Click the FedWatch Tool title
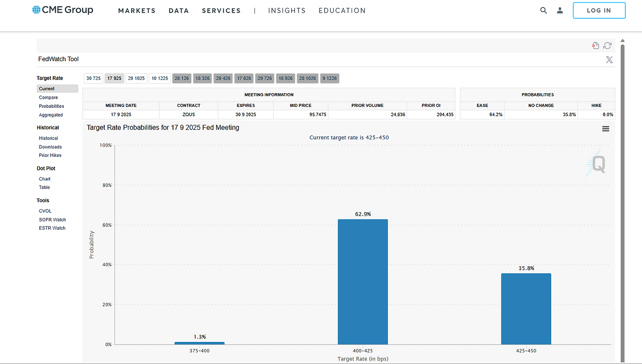 [59, 59]
